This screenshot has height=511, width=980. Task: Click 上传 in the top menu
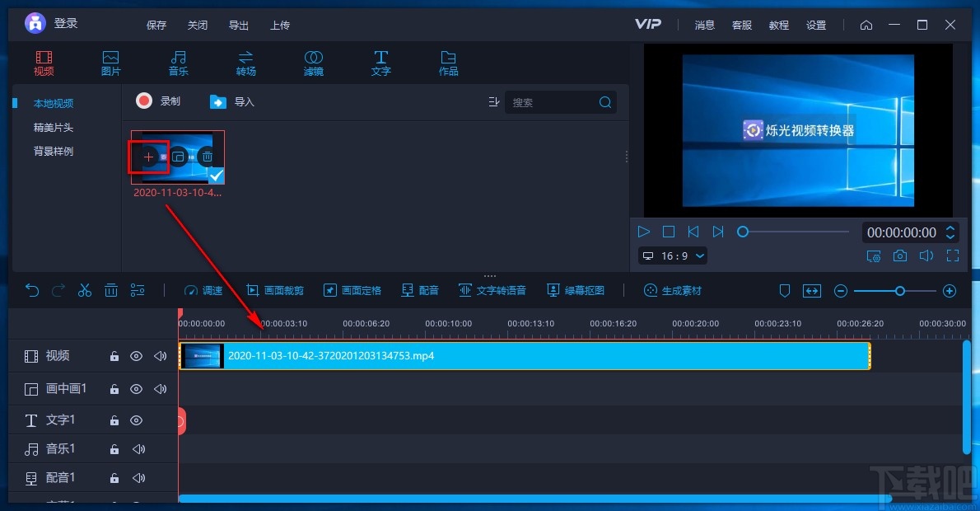pos(280,25)
